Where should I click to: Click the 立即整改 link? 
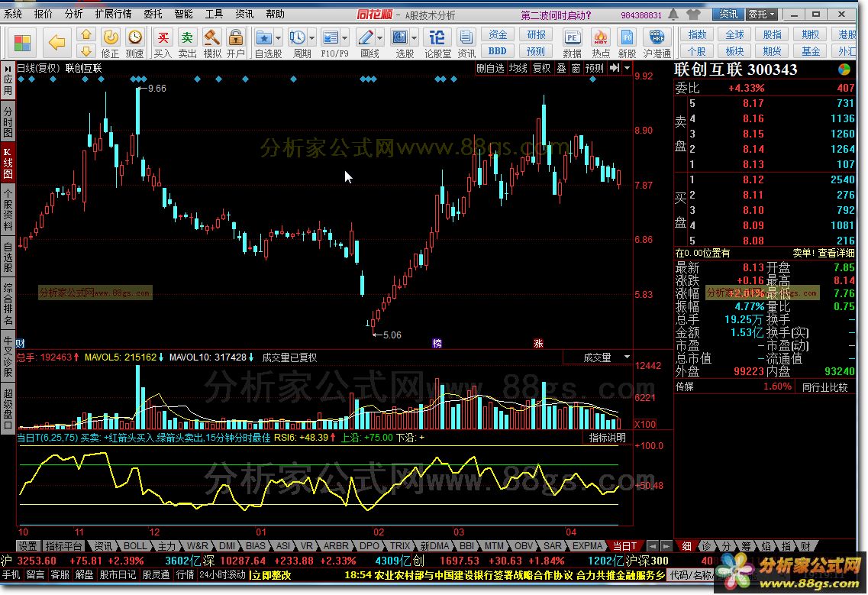coord(271,575)
